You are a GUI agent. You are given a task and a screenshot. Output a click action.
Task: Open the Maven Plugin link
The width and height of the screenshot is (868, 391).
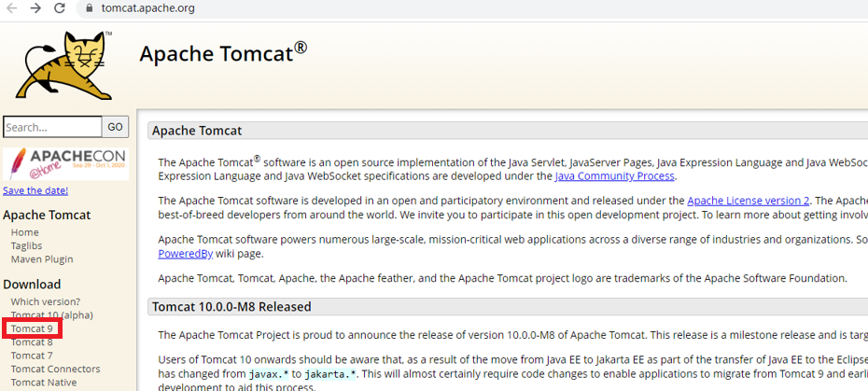42,259
